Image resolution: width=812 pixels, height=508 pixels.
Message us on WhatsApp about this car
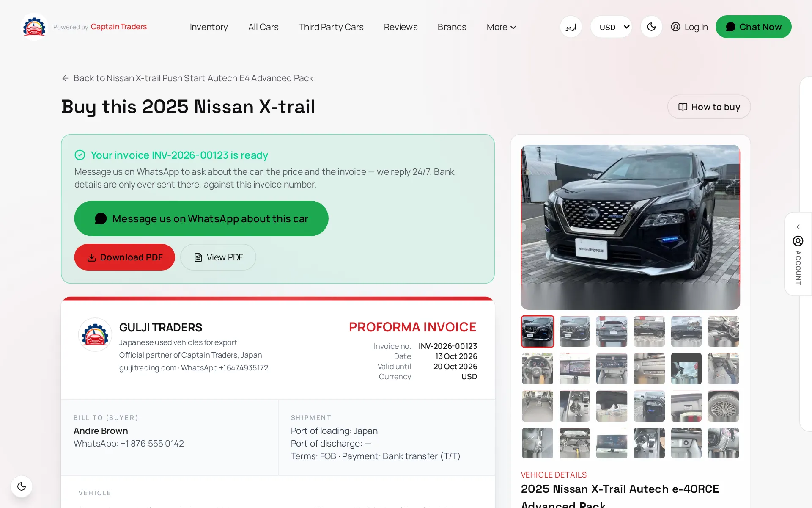tap(201, 218)
